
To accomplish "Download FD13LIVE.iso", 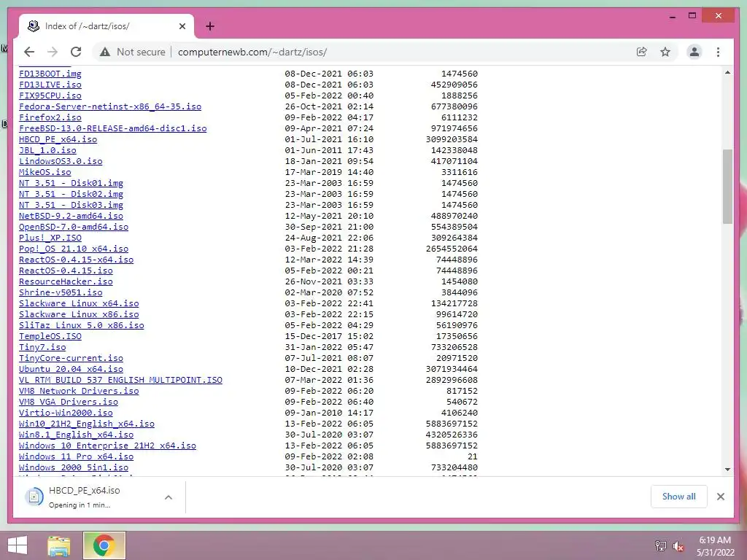I will pos(50,85).
